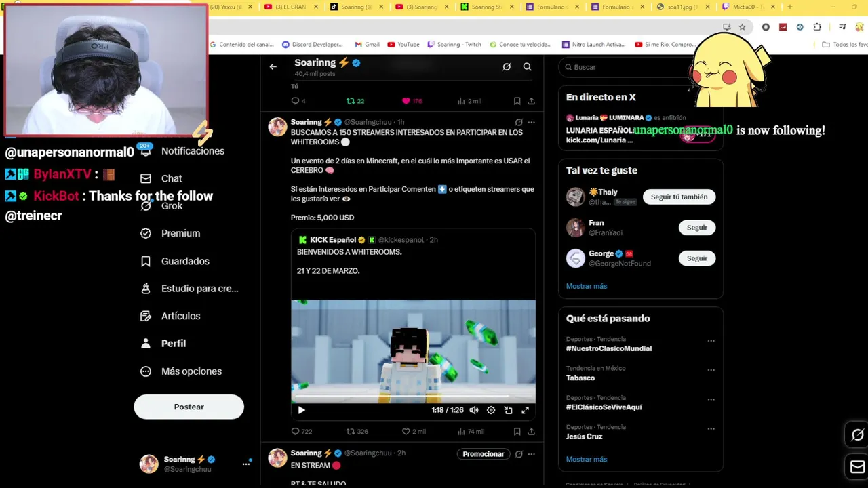Image resolution: width=868 pixels, height=488 pixels.
Task: Click Promocionar on the EN STREAM post
Action: (x=484, y=454)
